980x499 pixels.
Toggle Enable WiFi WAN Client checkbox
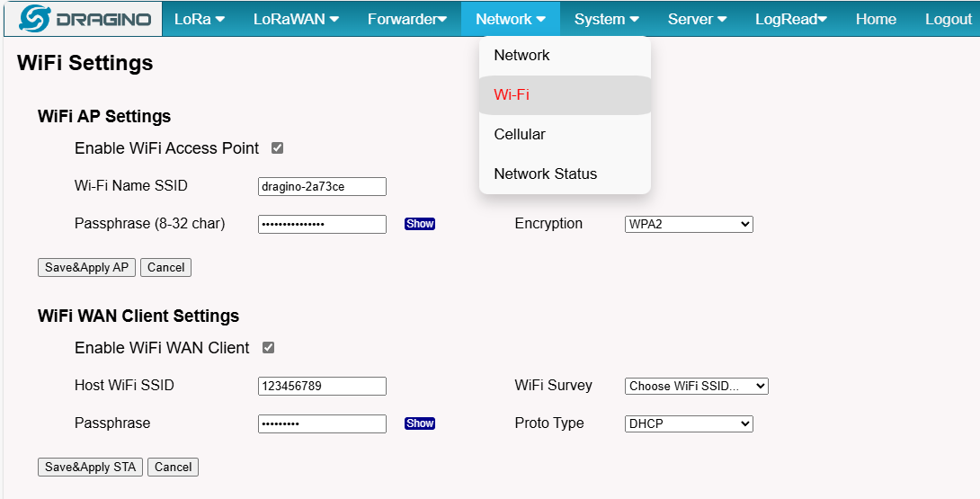268,348
